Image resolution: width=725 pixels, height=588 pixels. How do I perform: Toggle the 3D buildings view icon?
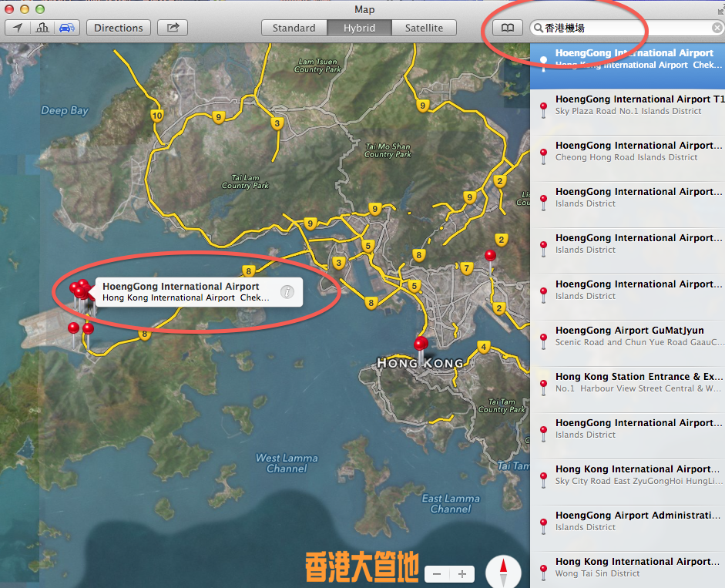[x=42, y=28]
